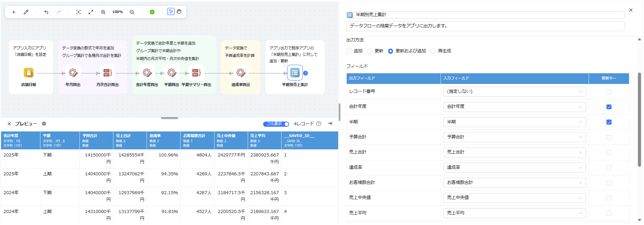Click the 会計年度 preview column header
The width and height of the screenshot is (644, 225).
click(x=21, y=140)
